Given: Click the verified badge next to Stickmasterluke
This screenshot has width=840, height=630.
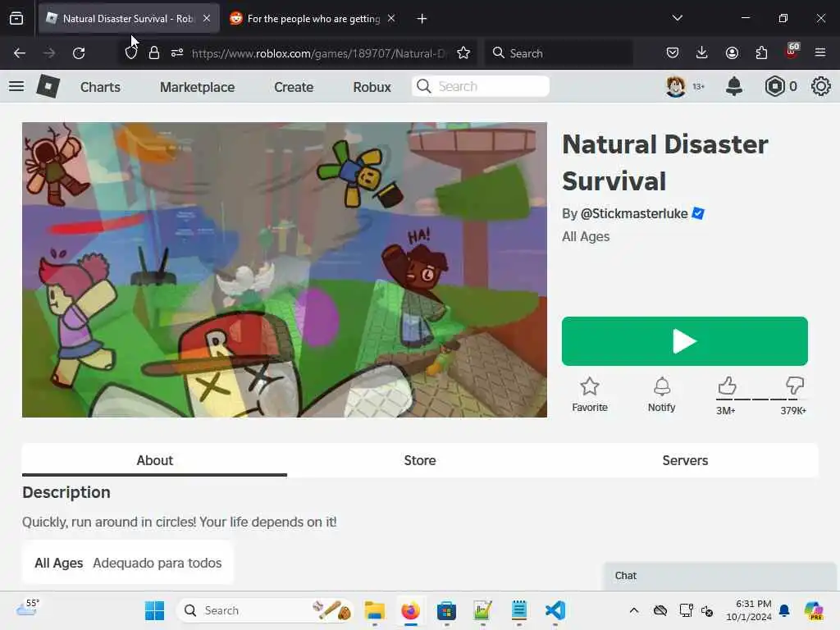Looking at the screenshot, I should (x=698, y=213).
